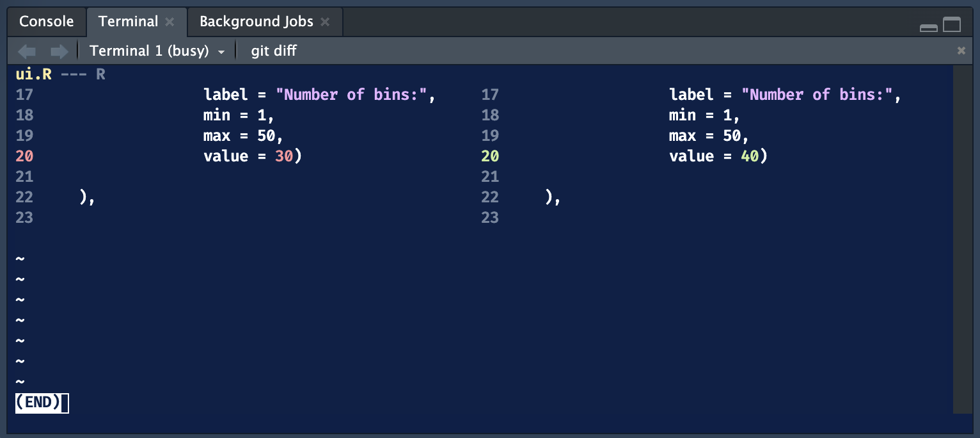This screenshot has width=980, height=438.
Task: Click the previous terminal navigation arrow
Action: pyautogui.click(x=26, y=51)
